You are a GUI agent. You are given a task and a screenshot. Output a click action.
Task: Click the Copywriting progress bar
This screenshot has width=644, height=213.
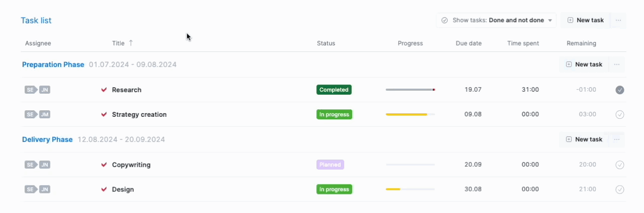(410, 165)
